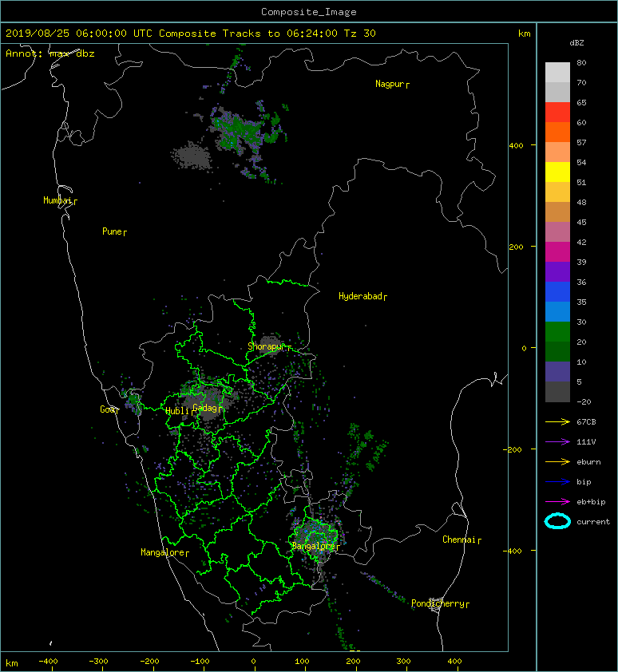Pick the royal blue swatch beside 36 label
The width and height of the screenshot is (618, 672).
[557, 291]
